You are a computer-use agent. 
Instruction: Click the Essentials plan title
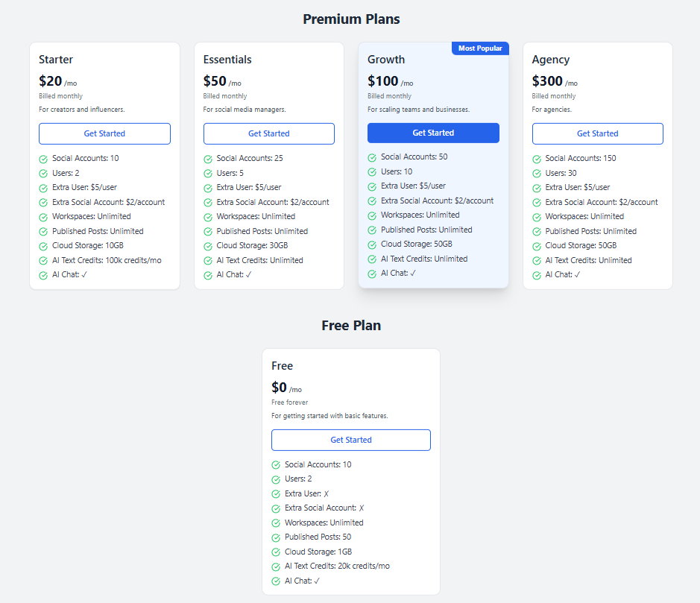click(227, 60)
